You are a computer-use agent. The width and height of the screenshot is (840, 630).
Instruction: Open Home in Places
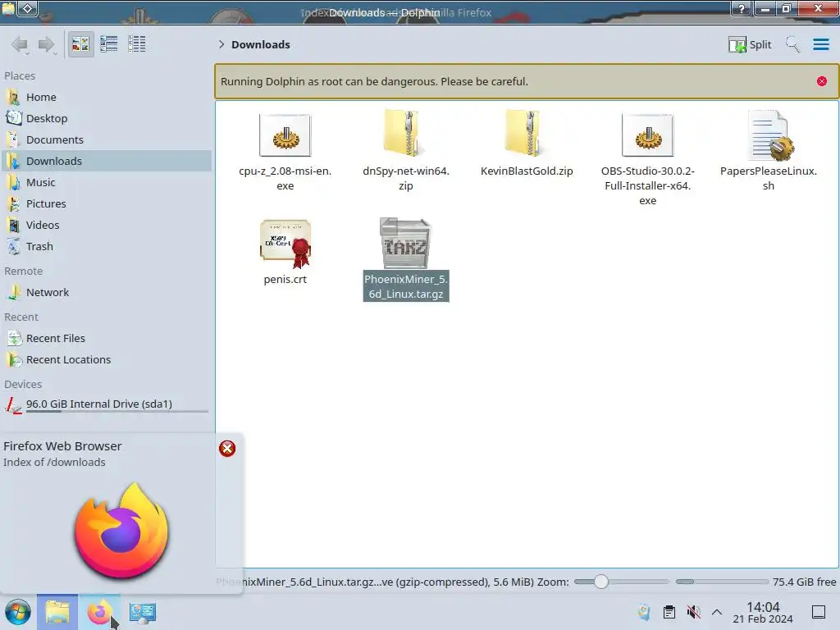click(107, 97)
